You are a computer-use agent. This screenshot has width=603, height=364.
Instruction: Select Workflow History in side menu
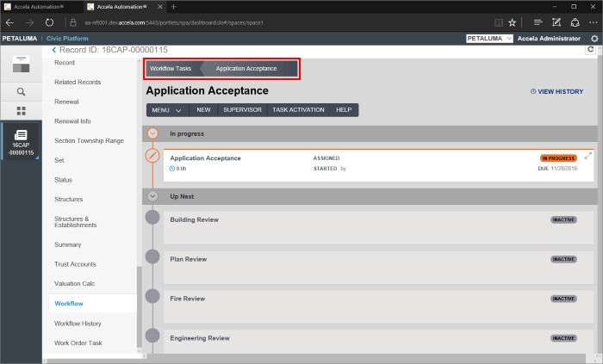(78, 324)
